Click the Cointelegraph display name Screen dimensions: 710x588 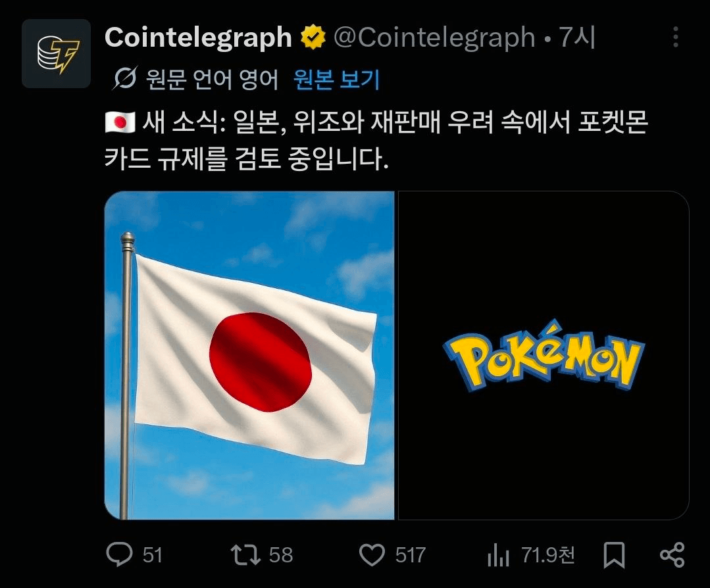198,37
